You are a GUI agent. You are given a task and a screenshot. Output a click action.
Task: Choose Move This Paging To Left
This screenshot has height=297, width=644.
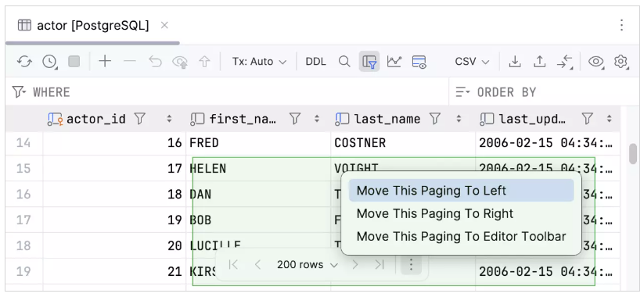[461, 191]
